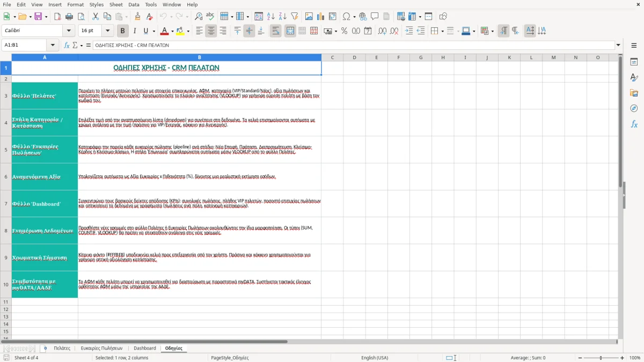Expand the Name Box dropdown arrow

(x=53, y=45)
